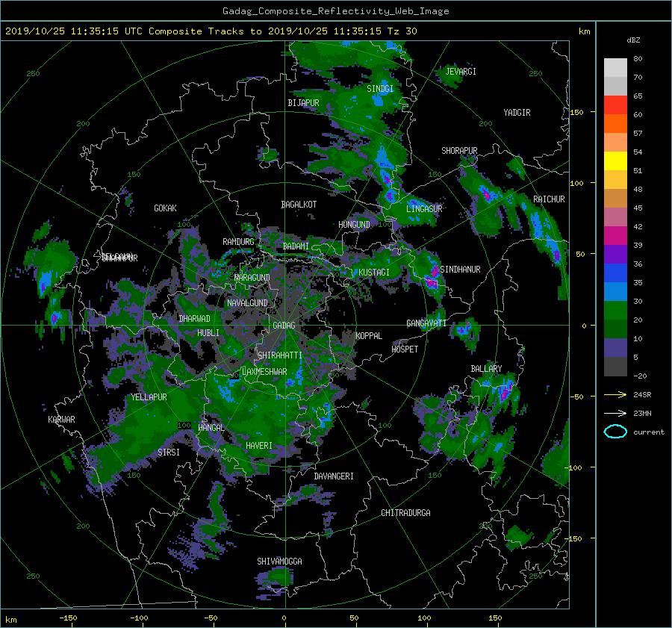Click the HAVERI city label

click(x=259, y=447)
